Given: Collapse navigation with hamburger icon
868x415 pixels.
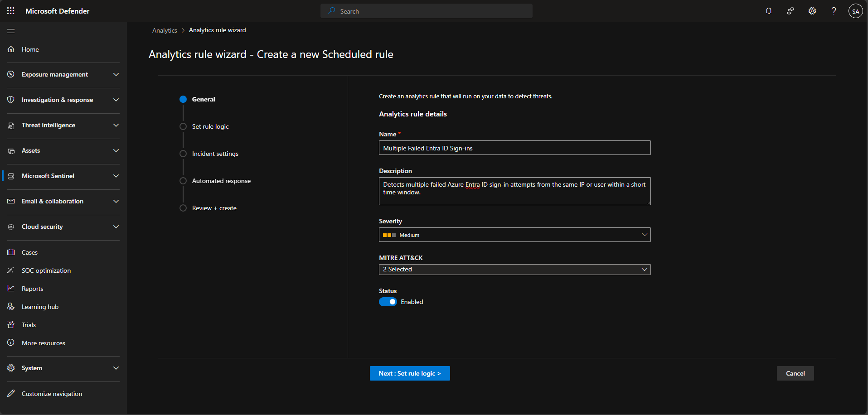Looking at the screenshot, I should coord(11,31).
